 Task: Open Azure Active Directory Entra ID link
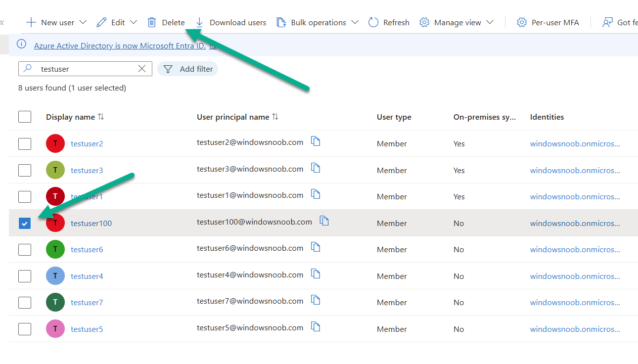pos(120,45)
